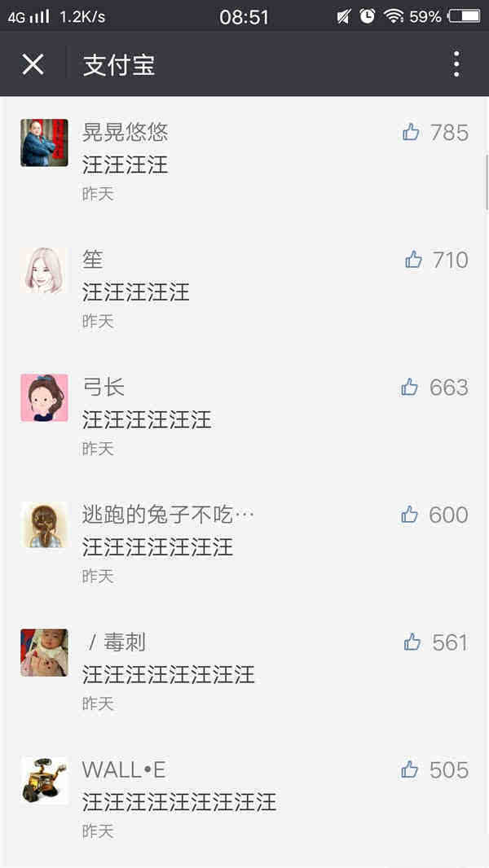Open WALL•E robot avatar
Image resolution: width=489 pixels, height=868 pixels.
click(44, 781)
